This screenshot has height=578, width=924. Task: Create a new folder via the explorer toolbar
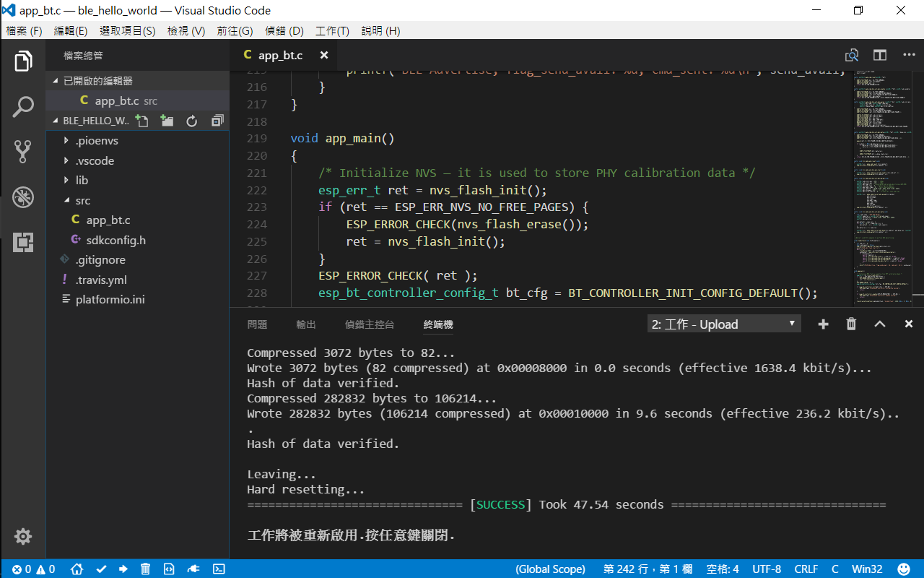pos(166,121)
